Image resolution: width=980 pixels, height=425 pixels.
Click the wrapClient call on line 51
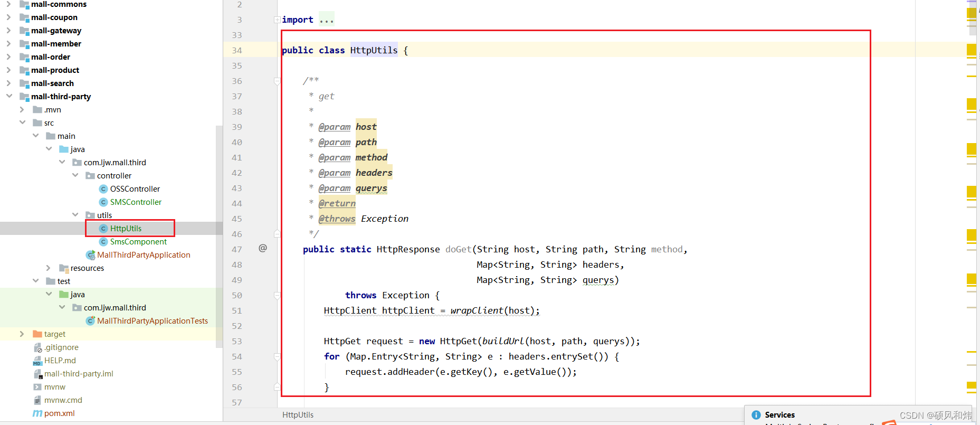point(477,310)
